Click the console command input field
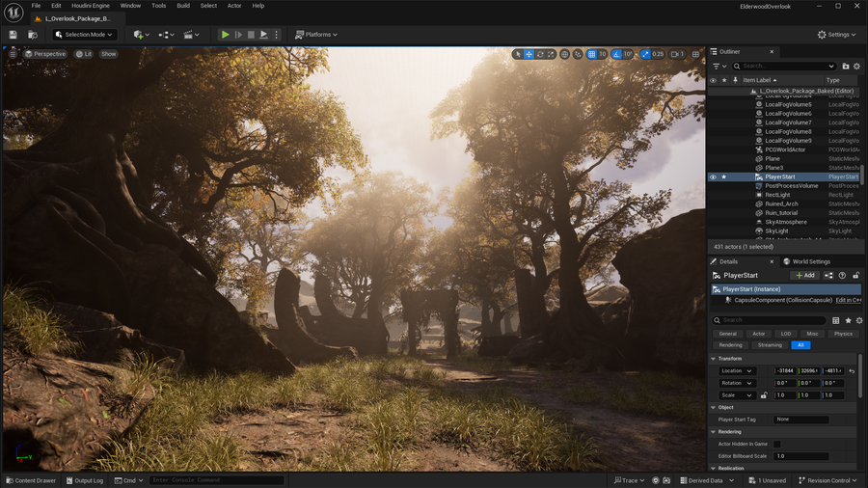 click(216, 480)
